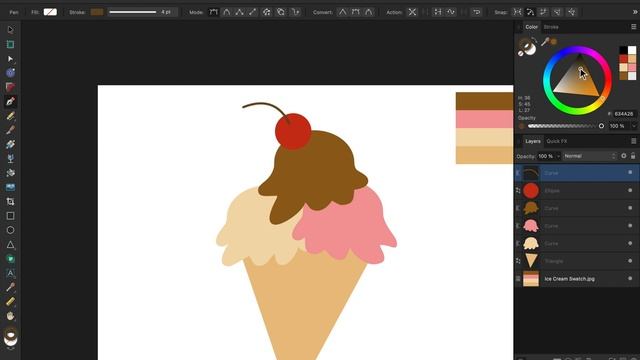The width and height of the screenshot is (640, 360).
Task: Click the stroke width slider in the toolbar
Action: pos(133,12)
